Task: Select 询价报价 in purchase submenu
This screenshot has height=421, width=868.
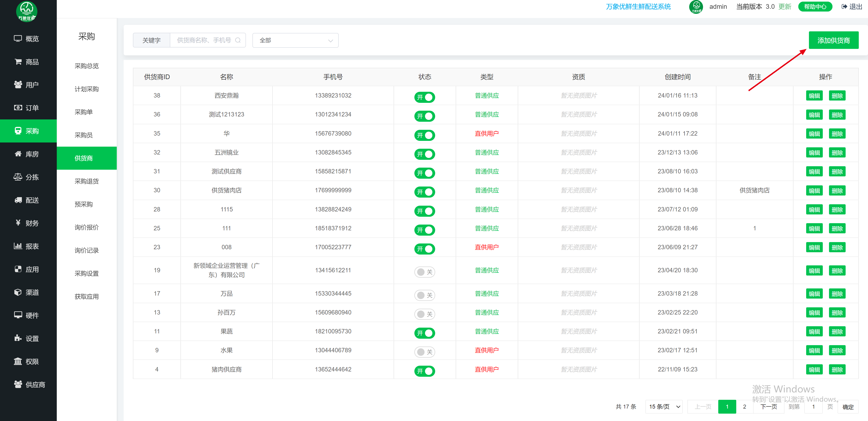Action: [87, 227]
